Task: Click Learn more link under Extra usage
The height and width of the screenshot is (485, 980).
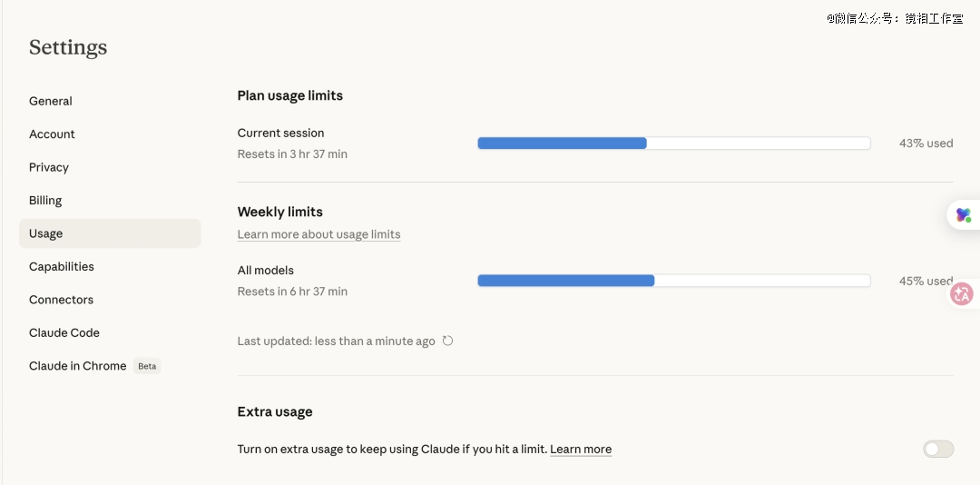Action: click(x=581, y=450)
